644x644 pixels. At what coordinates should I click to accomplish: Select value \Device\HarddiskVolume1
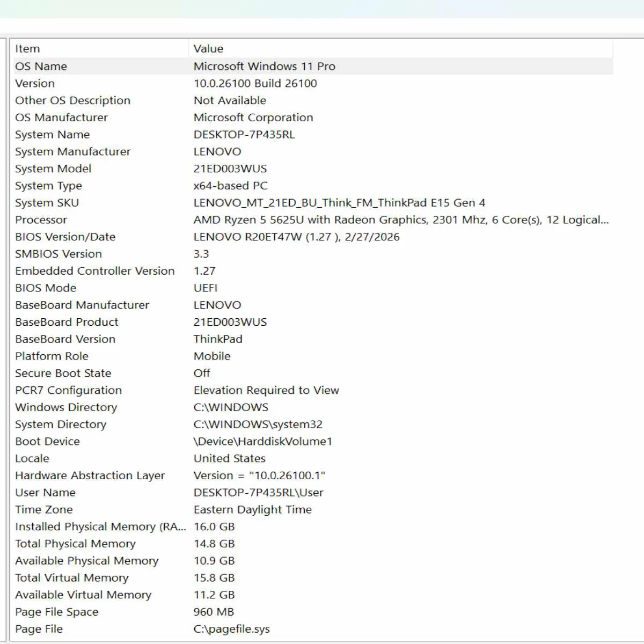coord(263,442)
